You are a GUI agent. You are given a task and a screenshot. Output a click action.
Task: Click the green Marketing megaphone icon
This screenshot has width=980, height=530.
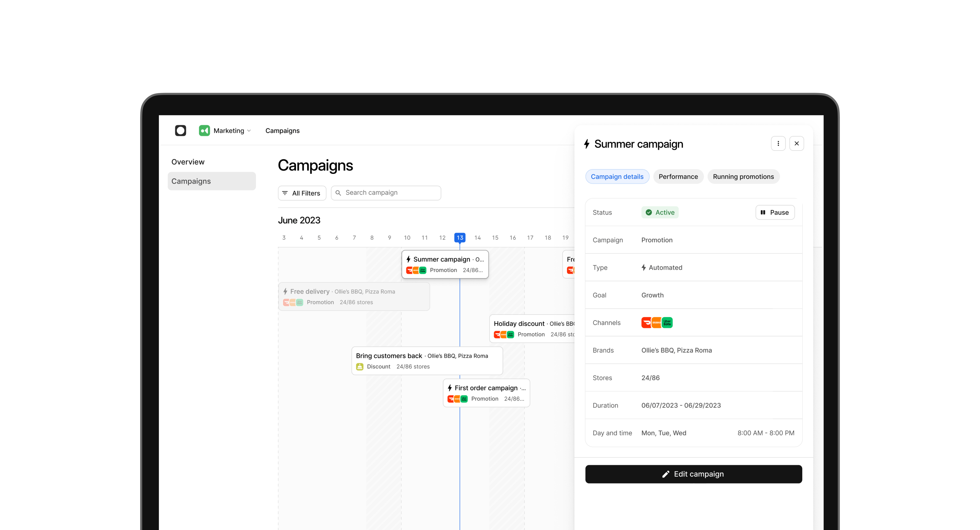click(204, 130)
